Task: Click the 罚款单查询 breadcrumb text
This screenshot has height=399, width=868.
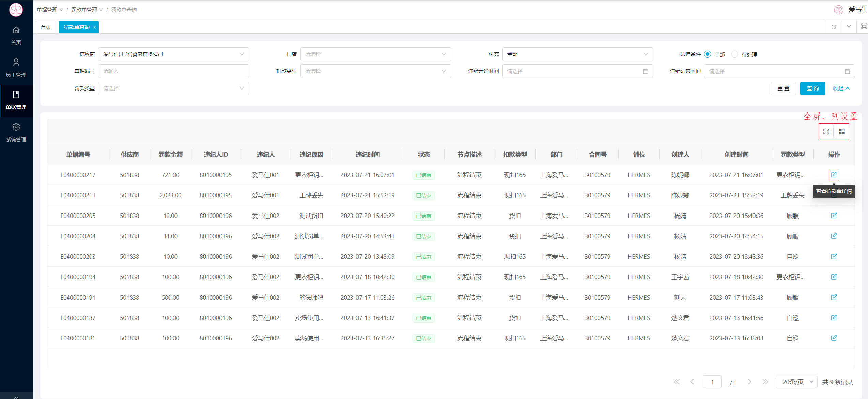Action: click(x=124, y=10)
